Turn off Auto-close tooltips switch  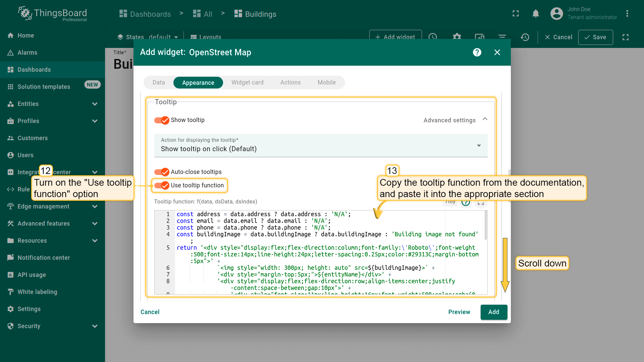162,172
